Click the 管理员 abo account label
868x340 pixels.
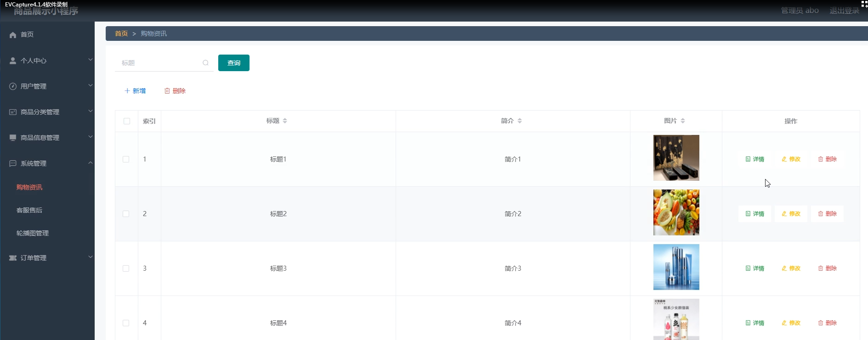800,11
